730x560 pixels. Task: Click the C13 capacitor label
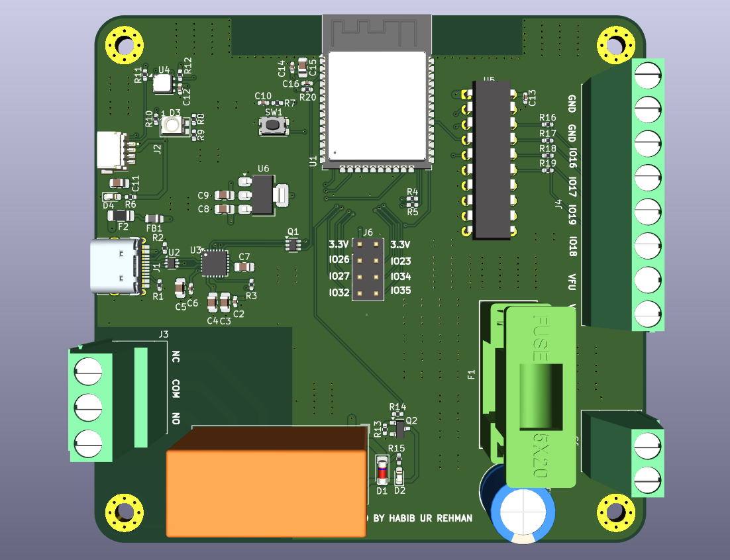[x=532, y=98]
